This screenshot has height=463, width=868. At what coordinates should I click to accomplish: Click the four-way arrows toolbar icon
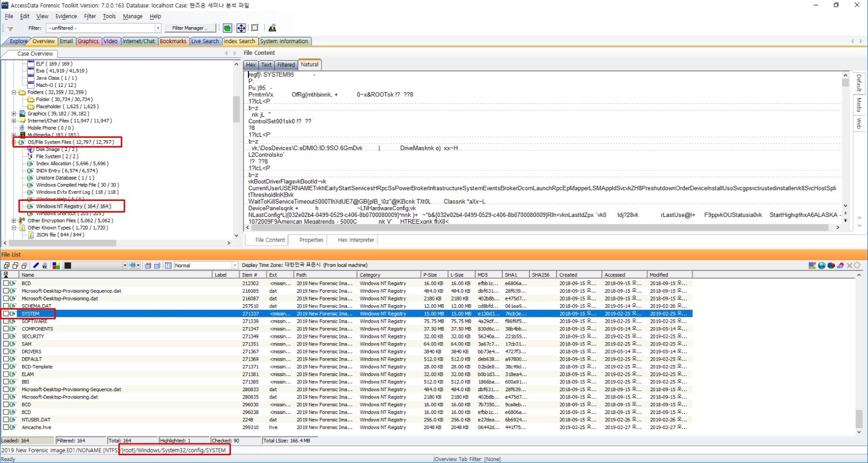coord(241,28)
